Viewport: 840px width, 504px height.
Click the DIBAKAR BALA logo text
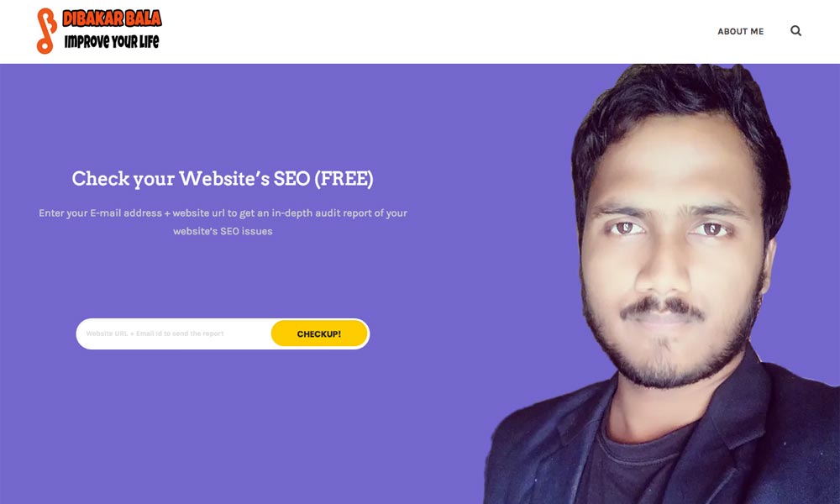[x=112, y=18]
